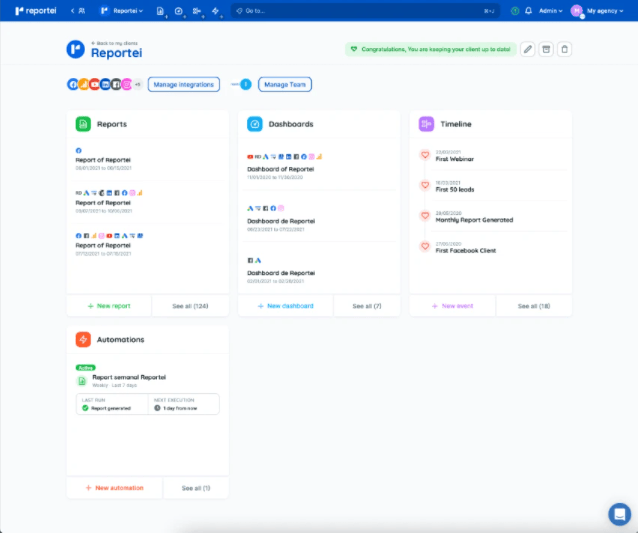Click the Active status badge on automation
Screen dimensions: 638x535
pyautogui.click(x=85, y=368)
